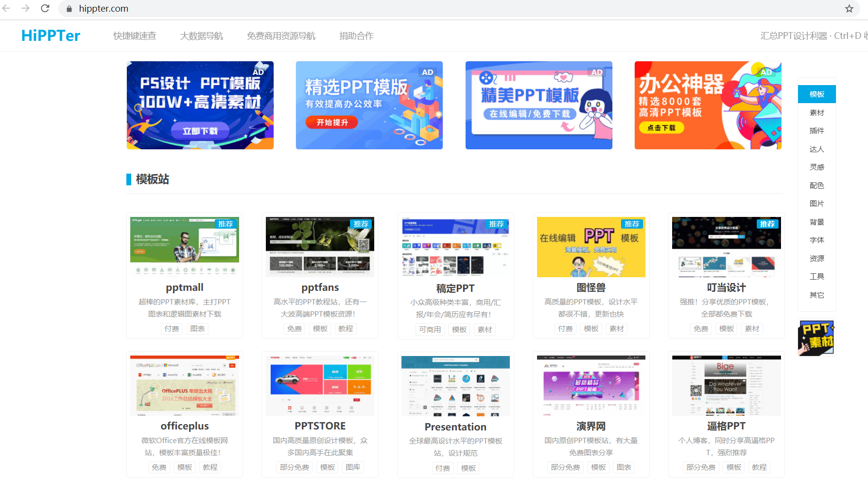Bookmark page with the star icon
This screenshot has height=481, width=868.
point(849,9)
